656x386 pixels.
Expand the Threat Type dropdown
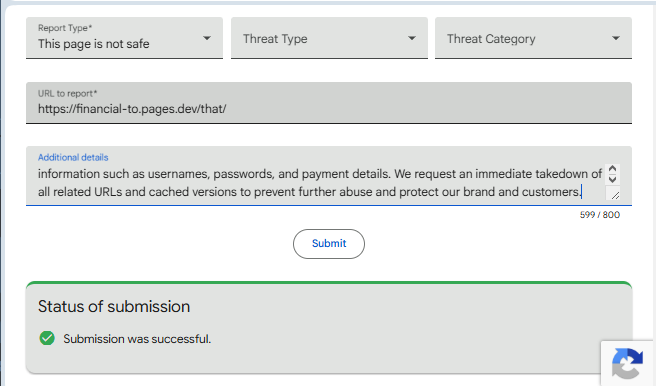click(329, 38)
